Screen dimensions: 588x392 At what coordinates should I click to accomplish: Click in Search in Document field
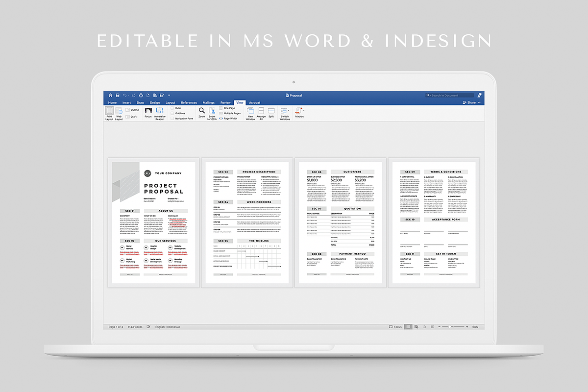[450, 96]
